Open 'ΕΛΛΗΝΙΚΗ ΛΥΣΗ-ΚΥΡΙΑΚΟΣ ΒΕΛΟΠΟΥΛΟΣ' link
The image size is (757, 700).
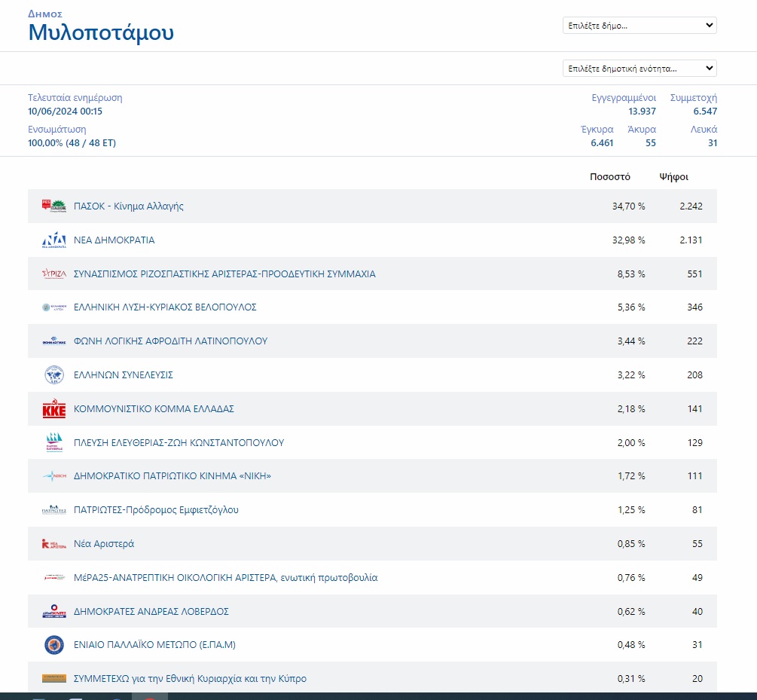165,307
